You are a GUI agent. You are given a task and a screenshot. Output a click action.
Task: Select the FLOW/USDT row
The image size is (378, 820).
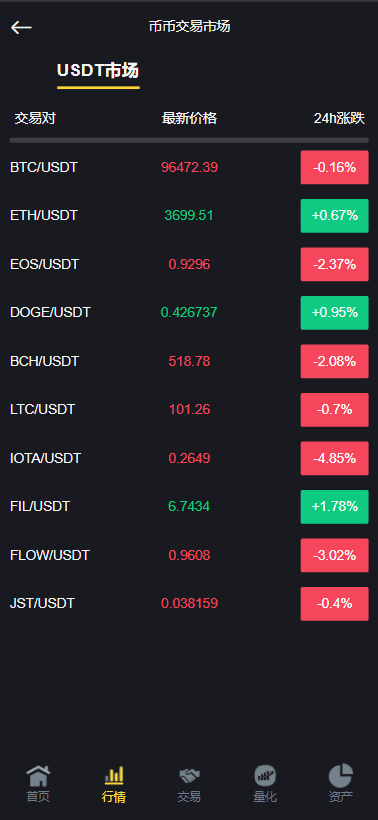tap(189, 555)
